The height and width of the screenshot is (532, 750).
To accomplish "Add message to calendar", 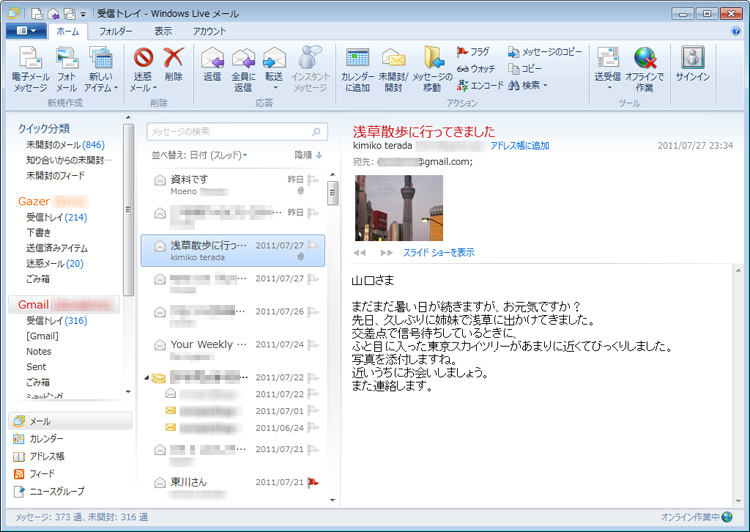I will pyautogui.click(x=357, y=69).
